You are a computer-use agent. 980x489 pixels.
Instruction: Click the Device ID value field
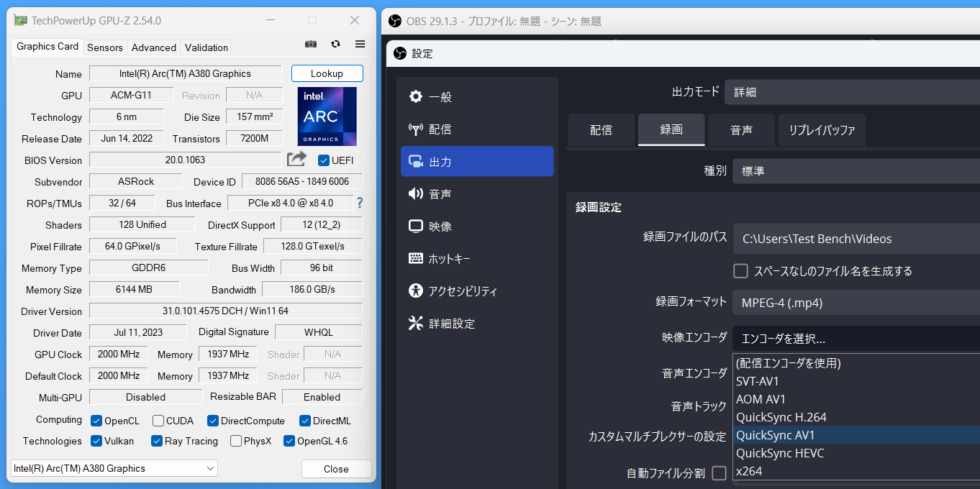302,181
